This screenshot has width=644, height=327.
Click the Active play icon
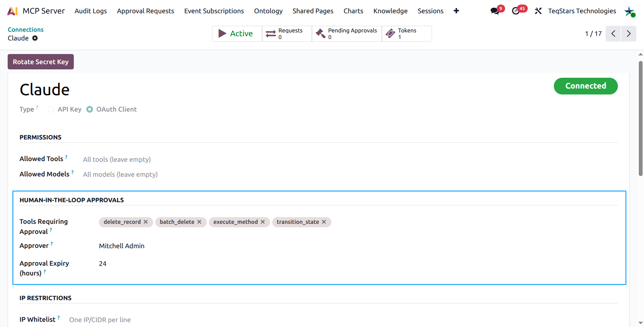(222, 33)
